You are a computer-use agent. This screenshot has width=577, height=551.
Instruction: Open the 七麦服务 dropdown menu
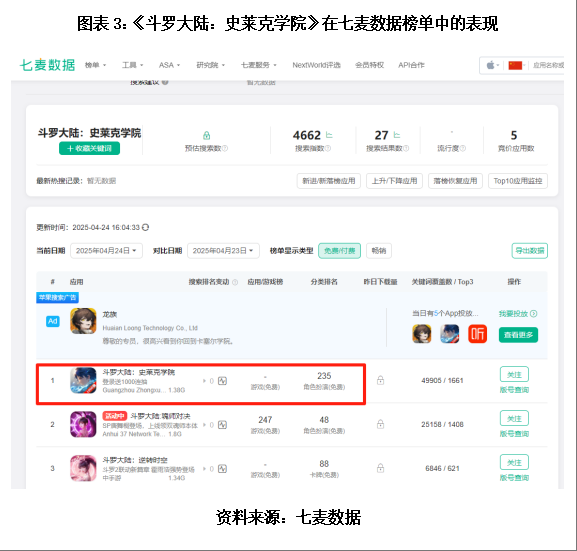[x=258, y=65]
